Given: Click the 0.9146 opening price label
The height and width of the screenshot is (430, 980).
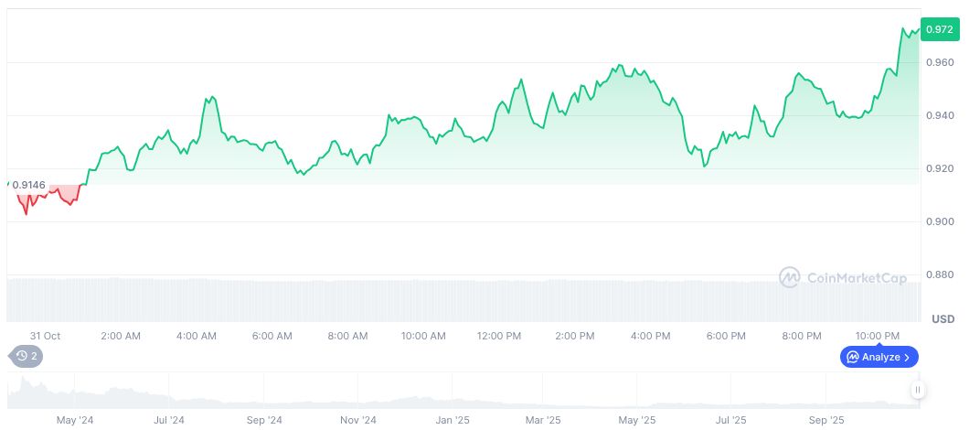Looking at the screenshot, I should point(28,185).
